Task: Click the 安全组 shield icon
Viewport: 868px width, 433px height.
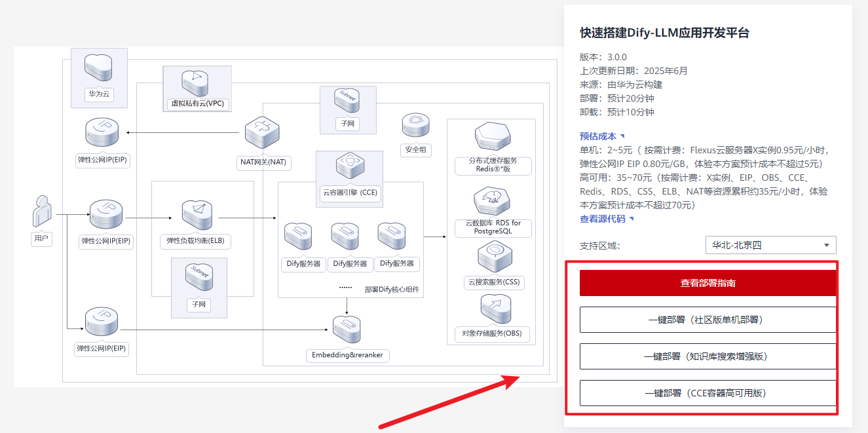Action: pyautogui.click(x=415, y=126)
